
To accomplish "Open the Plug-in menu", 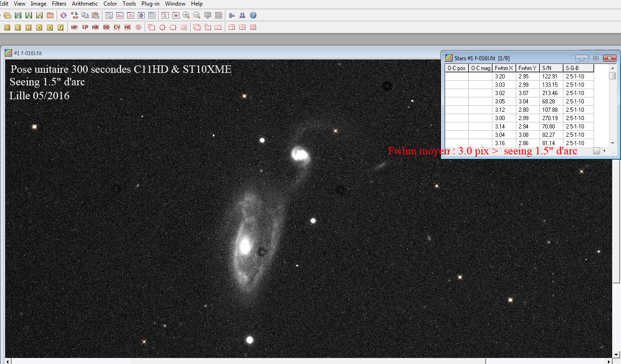I will tap(150, 4).
